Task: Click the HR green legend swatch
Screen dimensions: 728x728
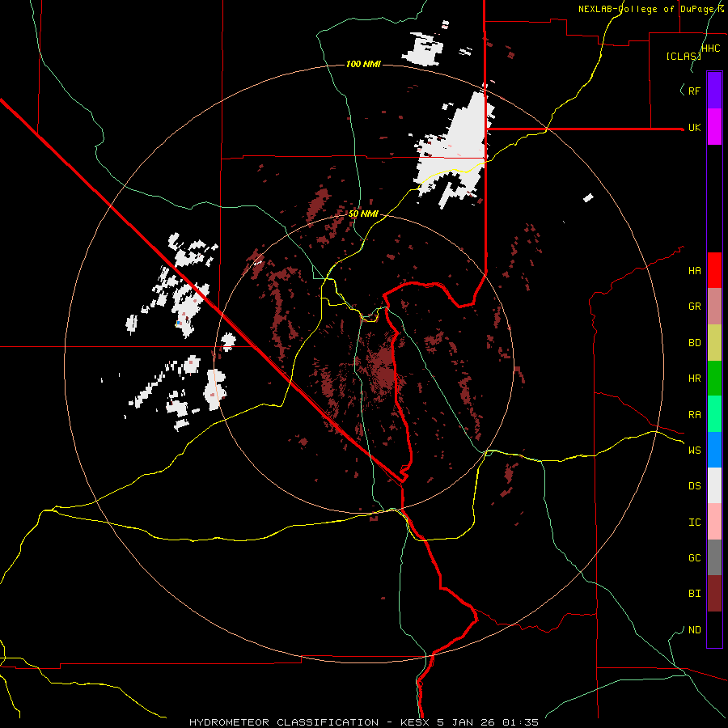Action: click(714, 379)
